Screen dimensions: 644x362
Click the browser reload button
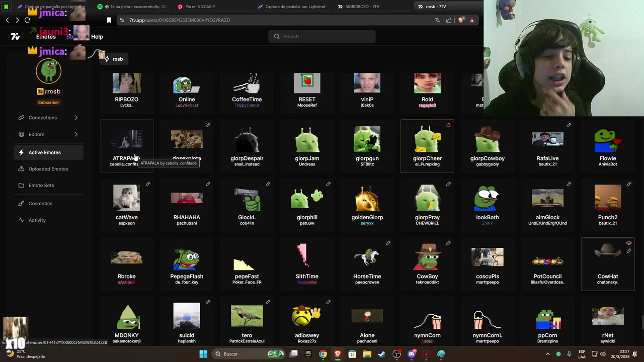click(x=27, y=20)
